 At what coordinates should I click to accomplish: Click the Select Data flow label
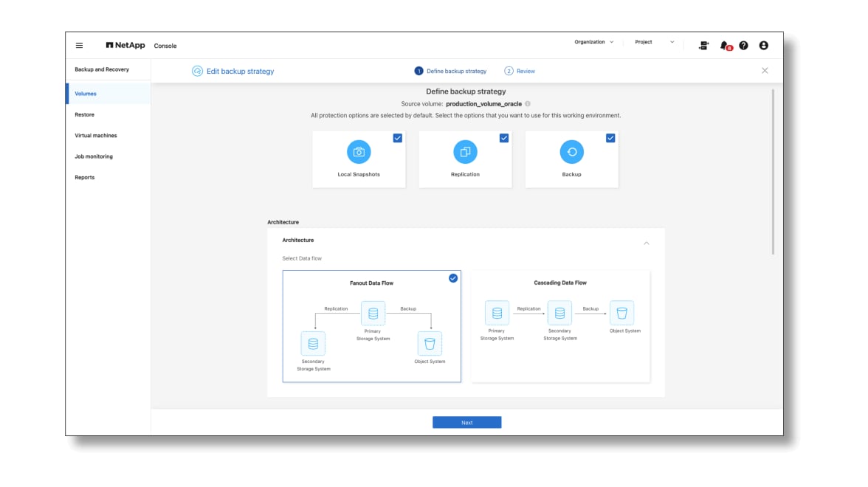coord(302,258)
